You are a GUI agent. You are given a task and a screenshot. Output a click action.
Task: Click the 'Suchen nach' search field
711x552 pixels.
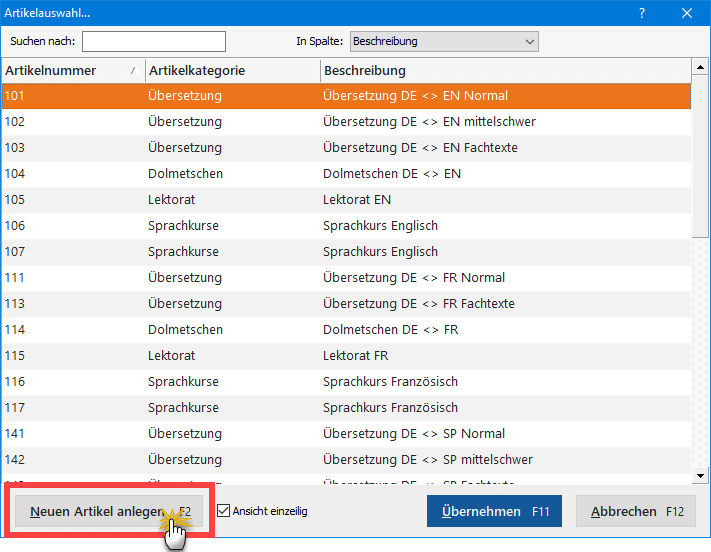154,41
